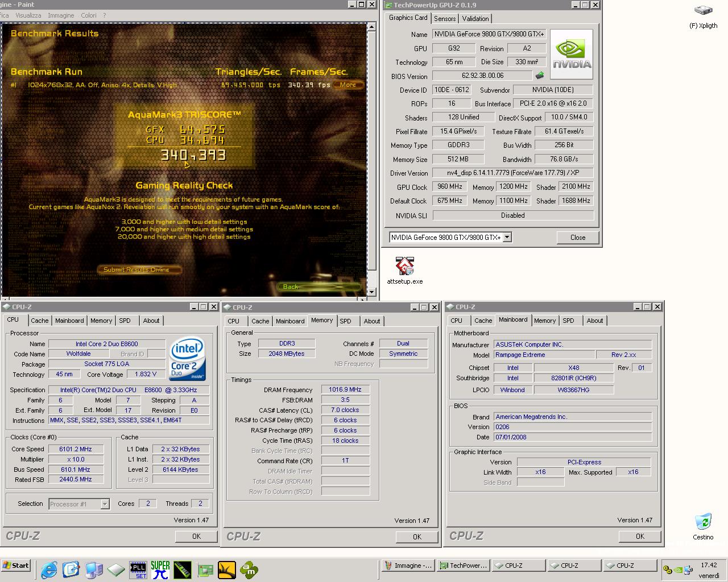Click the Core Voltage 1.832 V value
This screenshot has height=582, width=728.
tap(146, 374)
